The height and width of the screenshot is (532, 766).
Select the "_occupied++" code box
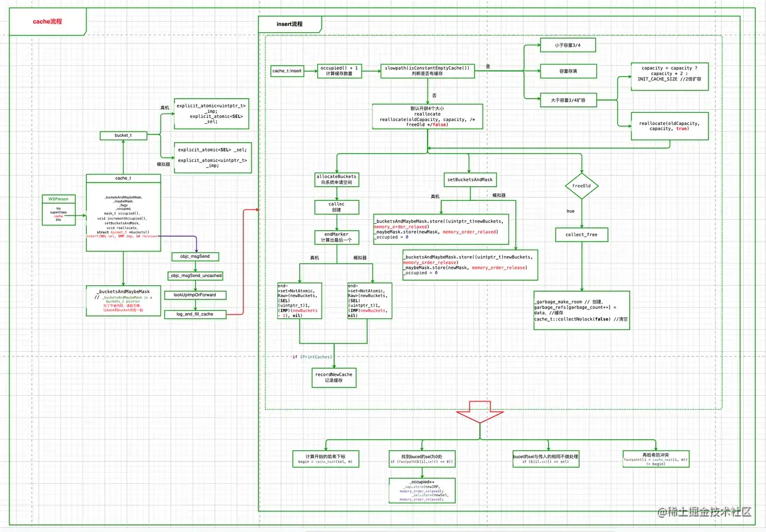(421, 490)
